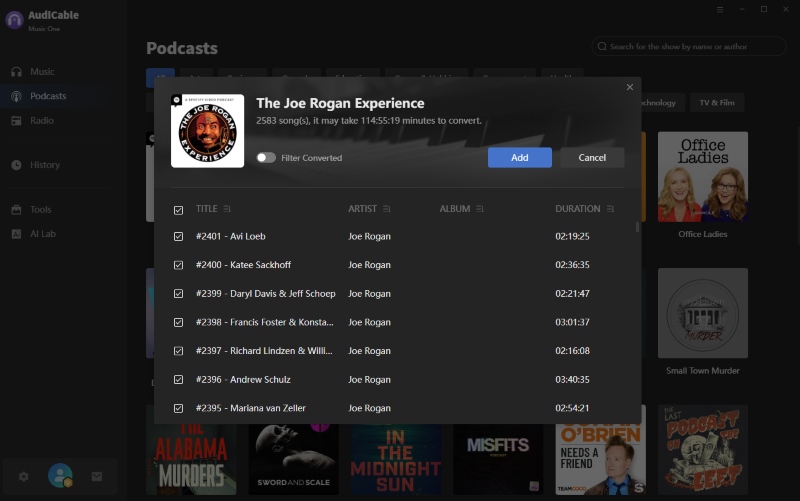This screenshot has height=501, width=800.
Task: Open the user profile avatar
Action: [x=60, y=475]
